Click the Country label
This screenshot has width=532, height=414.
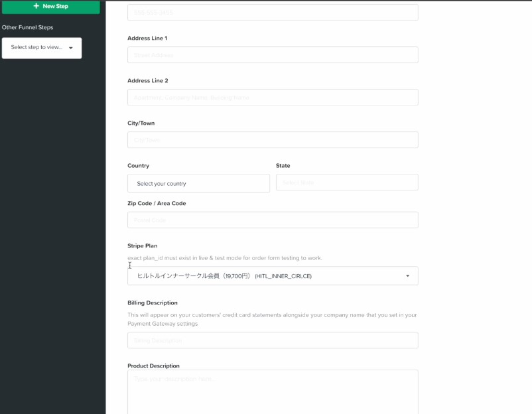(139, 166)
